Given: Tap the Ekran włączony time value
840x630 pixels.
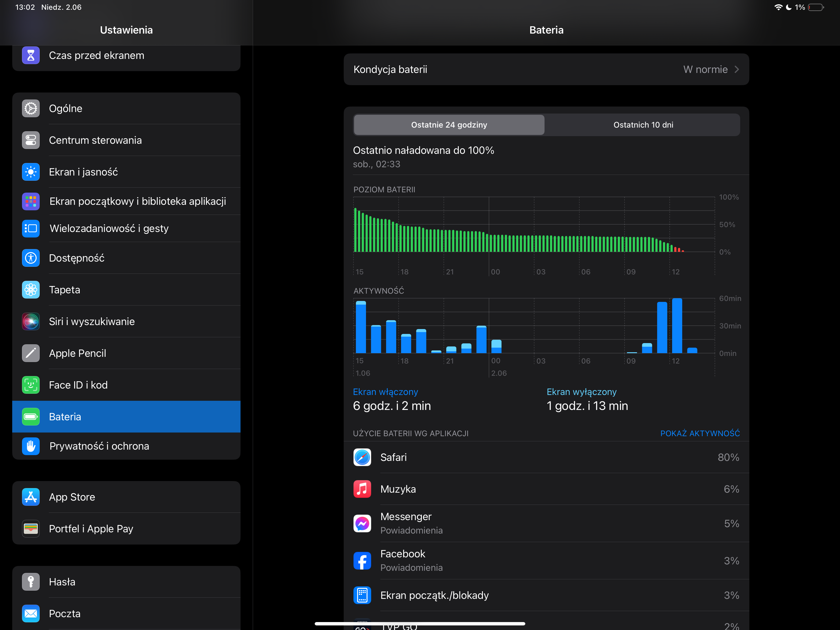Looking at the screenshot, I should [x=392, y=406].
